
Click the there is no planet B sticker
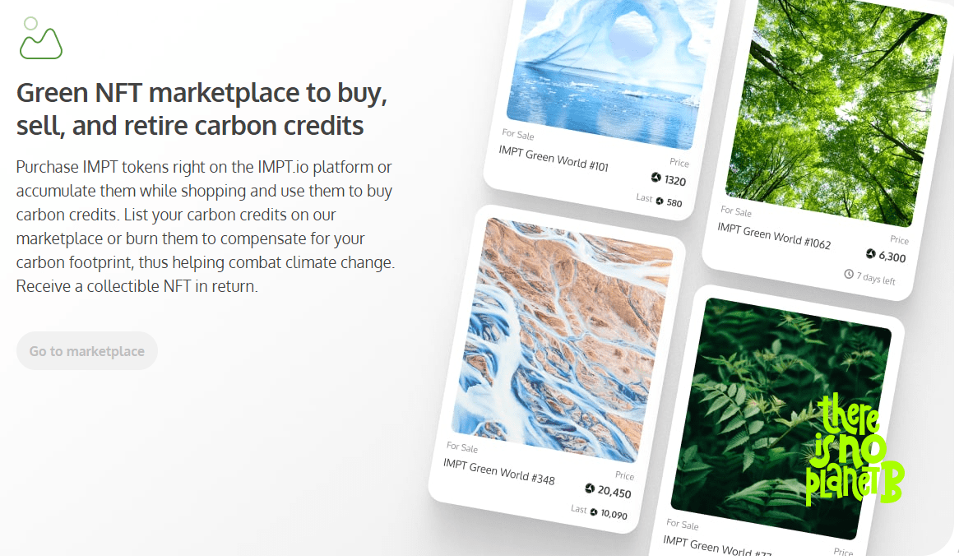pyautogui.click(x=854, y=449)
